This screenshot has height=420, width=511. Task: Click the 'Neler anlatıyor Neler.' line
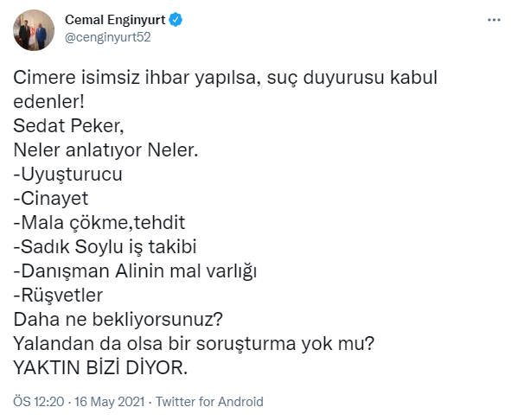105,150
